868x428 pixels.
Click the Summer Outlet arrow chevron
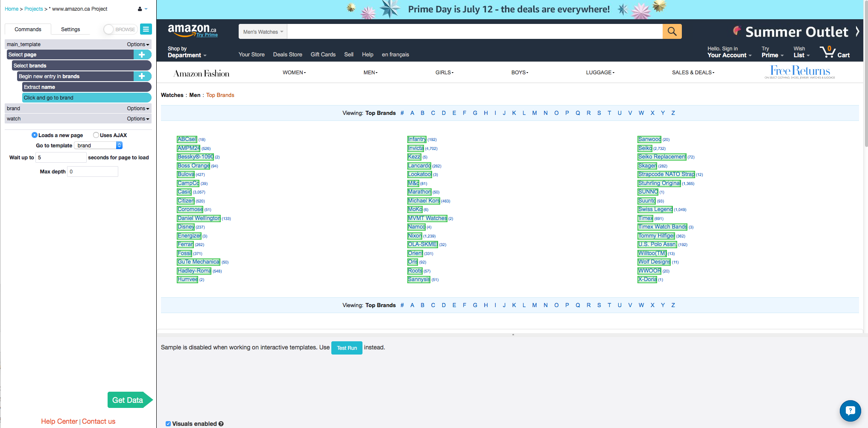coord(857,32)
